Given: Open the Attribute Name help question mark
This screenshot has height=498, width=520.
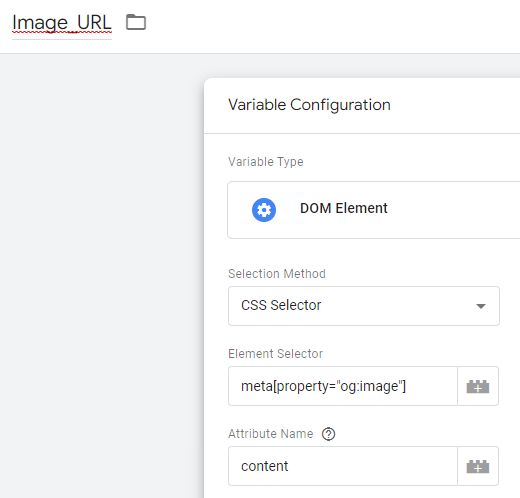Looking at the screenshot, I should click(x=328, y=434).
